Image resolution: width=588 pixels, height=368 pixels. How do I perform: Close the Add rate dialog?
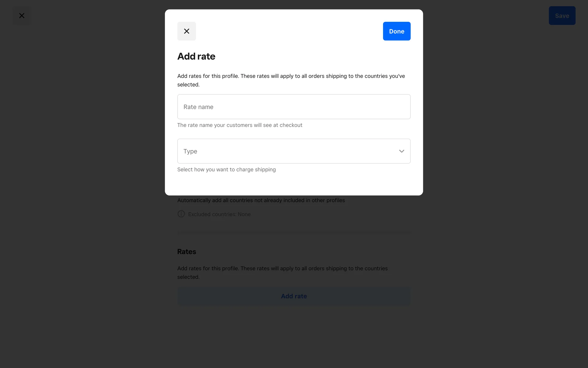point(187,31)
